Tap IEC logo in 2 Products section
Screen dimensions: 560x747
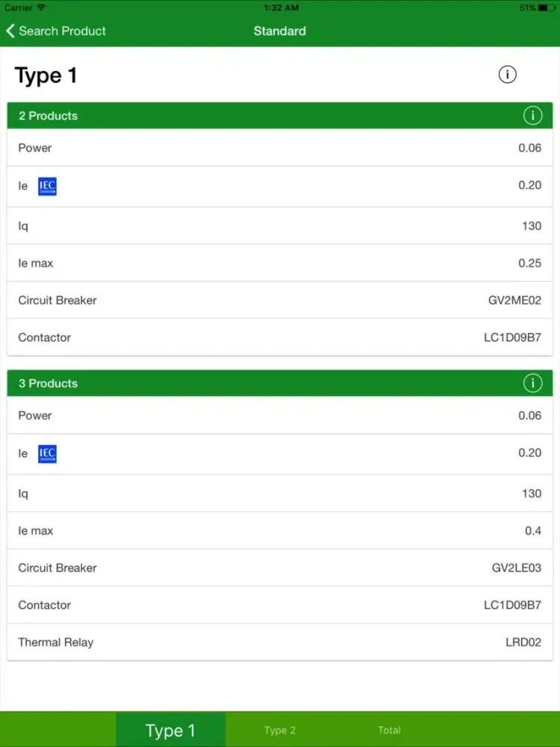click(47, 186)
